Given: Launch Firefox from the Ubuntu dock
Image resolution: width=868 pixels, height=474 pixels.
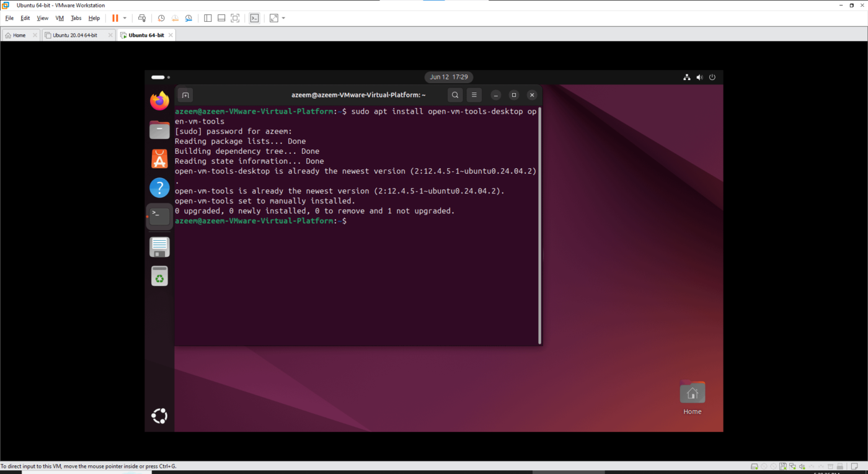Looking at the screenshot, I should [x=159, y=101].
